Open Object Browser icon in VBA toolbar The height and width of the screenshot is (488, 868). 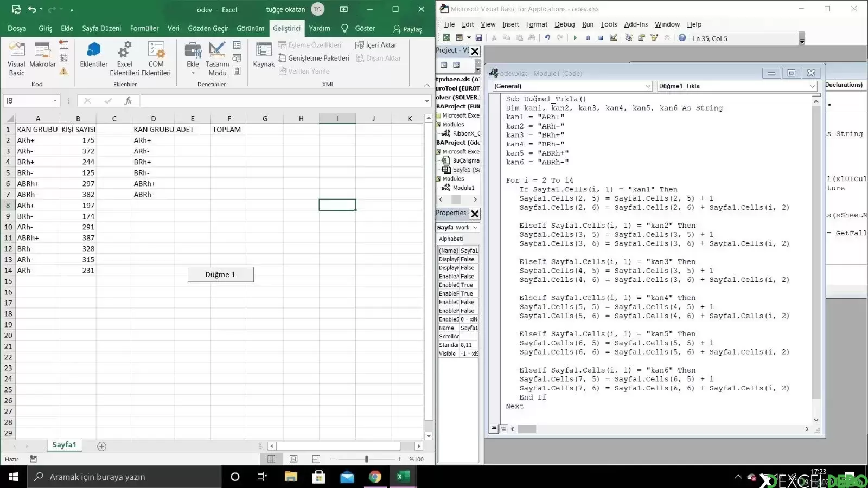(654, 38)
